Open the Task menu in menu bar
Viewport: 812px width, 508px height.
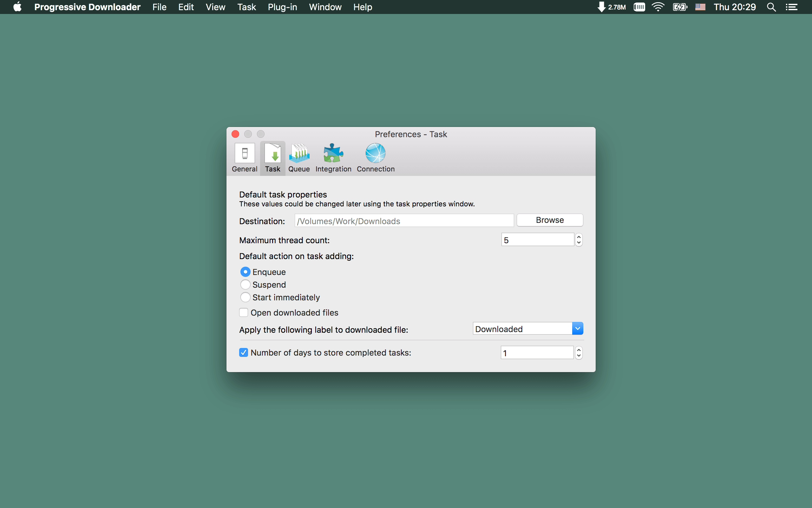(247, 7)
